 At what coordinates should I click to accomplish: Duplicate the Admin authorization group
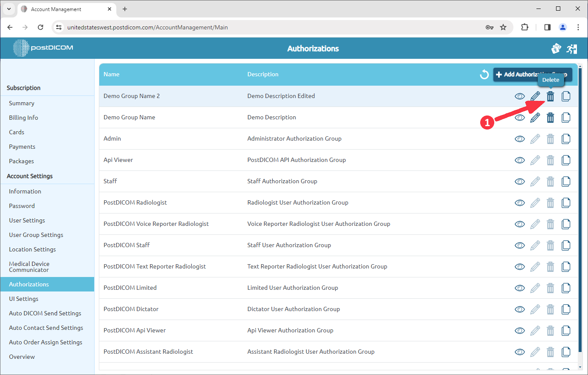[566, 138]
